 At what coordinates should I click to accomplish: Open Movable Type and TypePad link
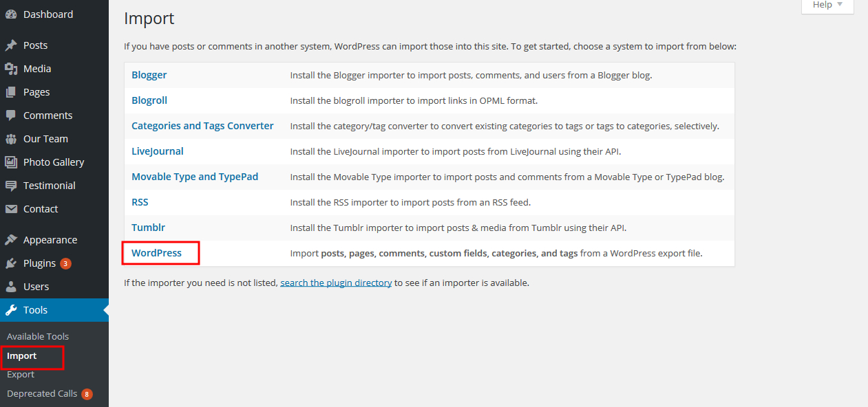click(195, 177)
